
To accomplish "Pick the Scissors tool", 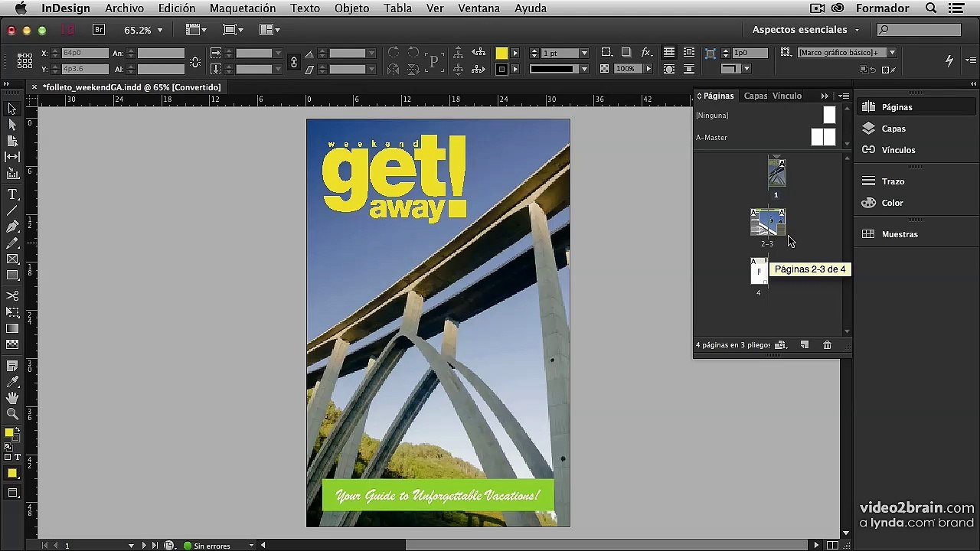I will (12, 295).
